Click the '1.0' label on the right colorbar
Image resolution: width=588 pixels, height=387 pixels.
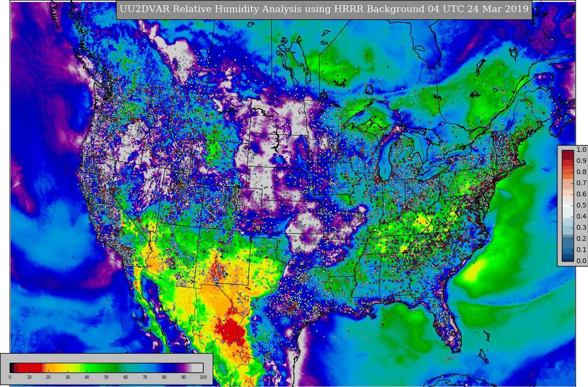[581, 149]
